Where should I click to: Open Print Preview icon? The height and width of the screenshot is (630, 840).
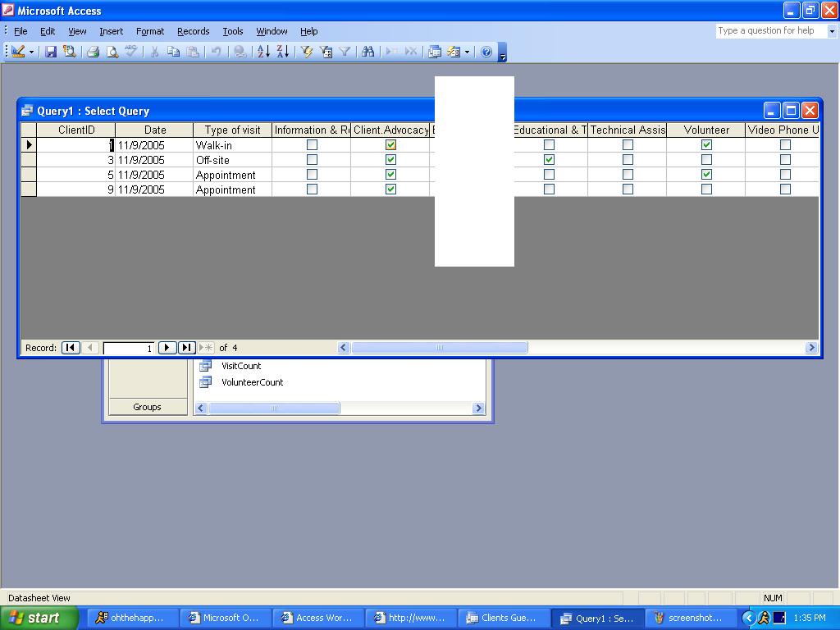[x=112, y=52]
